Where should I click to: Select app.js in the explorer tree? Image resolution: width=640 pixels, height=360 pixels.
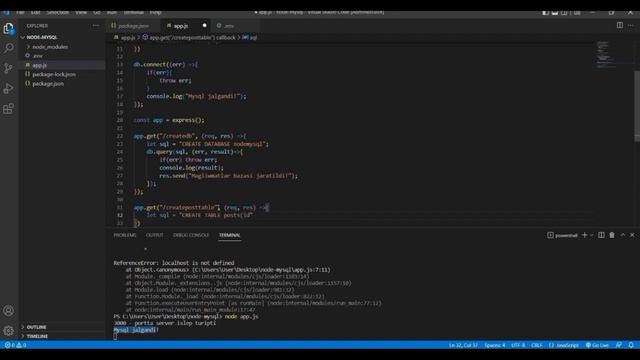(62, 65)
